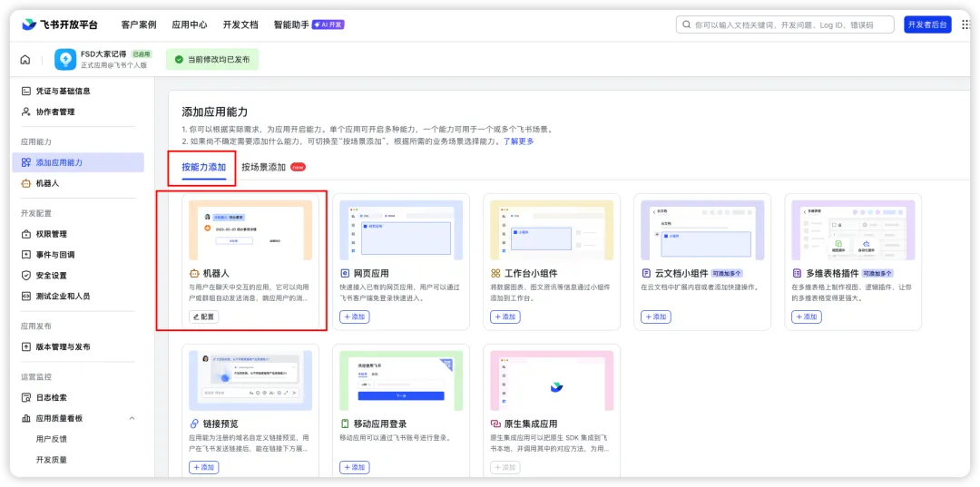
Task: Click 正式应用@飞书个人版 subtitle
Action: (113, 65)
